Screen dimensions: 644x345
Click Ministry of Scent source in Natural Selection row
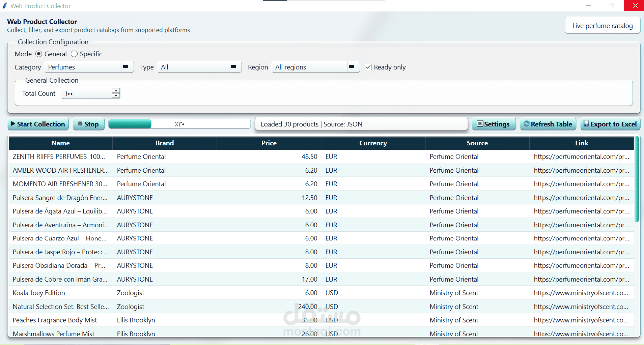pos(454,307)
